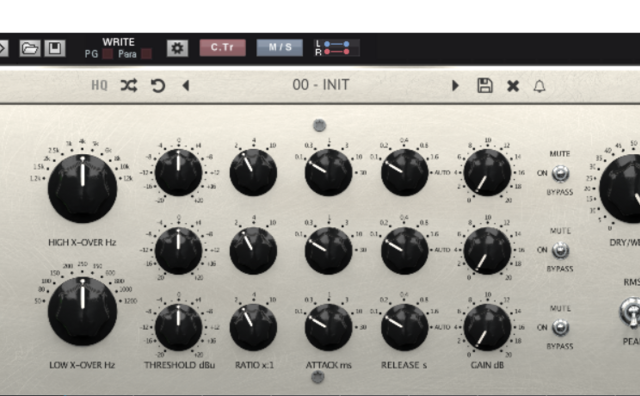Open the preset folder icon
The image size is (640, 396).
30,48
